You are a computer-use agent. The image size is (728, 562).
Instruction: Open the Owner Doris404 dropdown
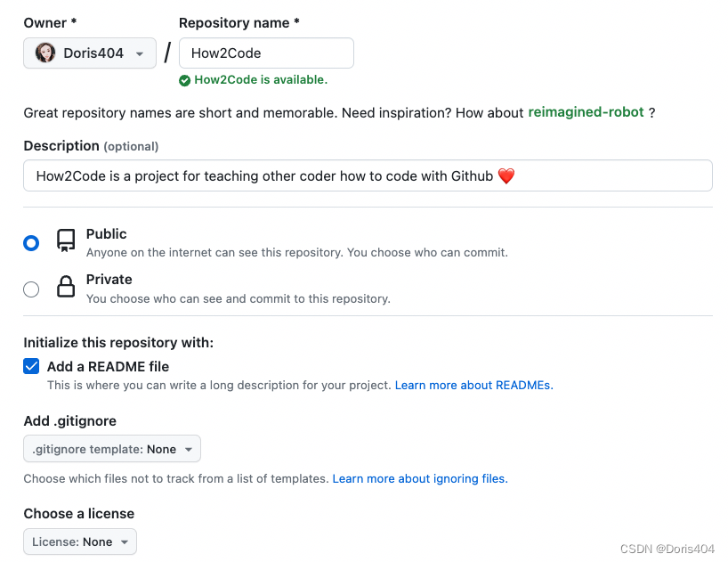tap(90, 53)
